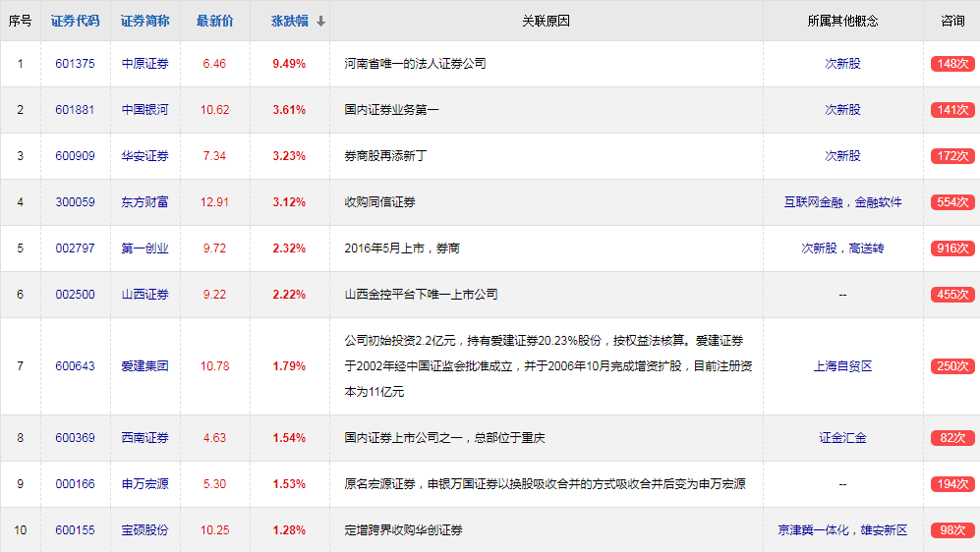
Task: Click the 涨跌幅 column header text
Action: [x=289, y=21]
